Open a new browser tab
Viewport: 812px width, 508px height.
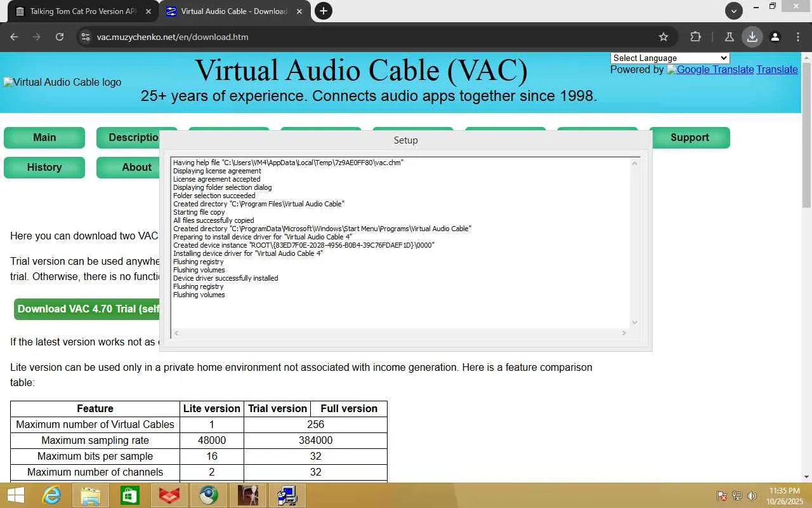point(324,11)
